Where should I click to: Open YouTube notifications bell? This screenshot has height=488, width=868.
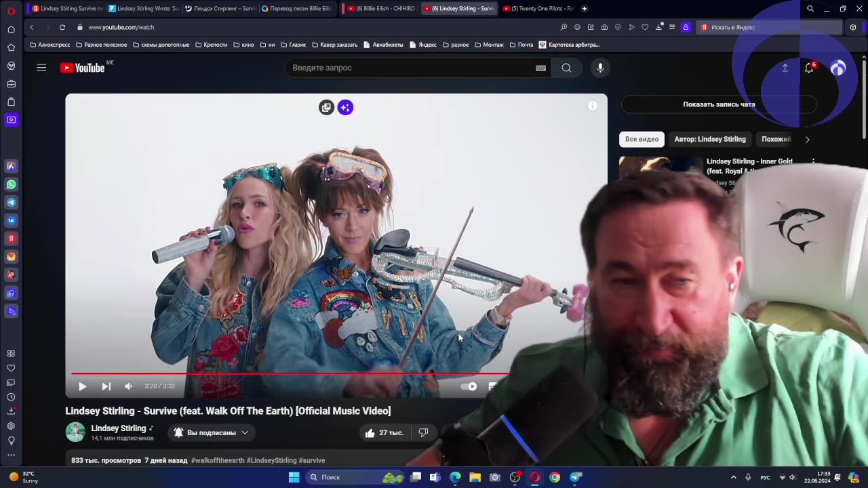(x=809, y=68)
